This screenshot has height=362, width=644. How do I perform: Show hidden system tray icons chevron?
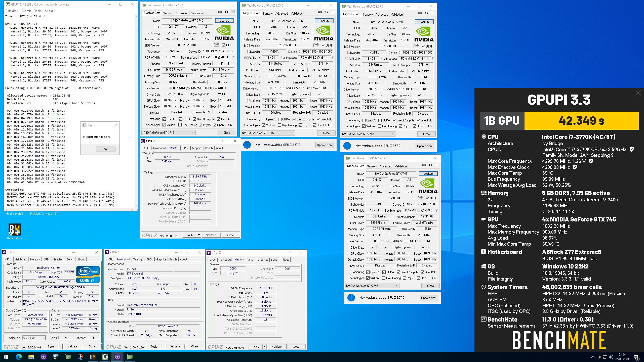tap(593, 357)
